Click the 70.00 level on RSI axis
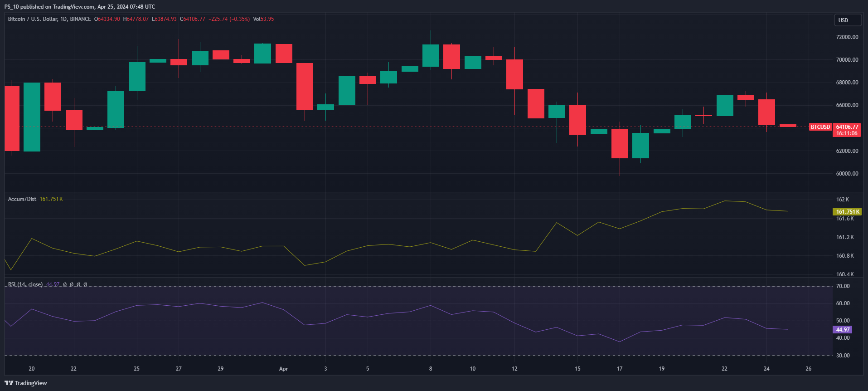Viewport: 868px width, 391px height. tap(843, 286)
